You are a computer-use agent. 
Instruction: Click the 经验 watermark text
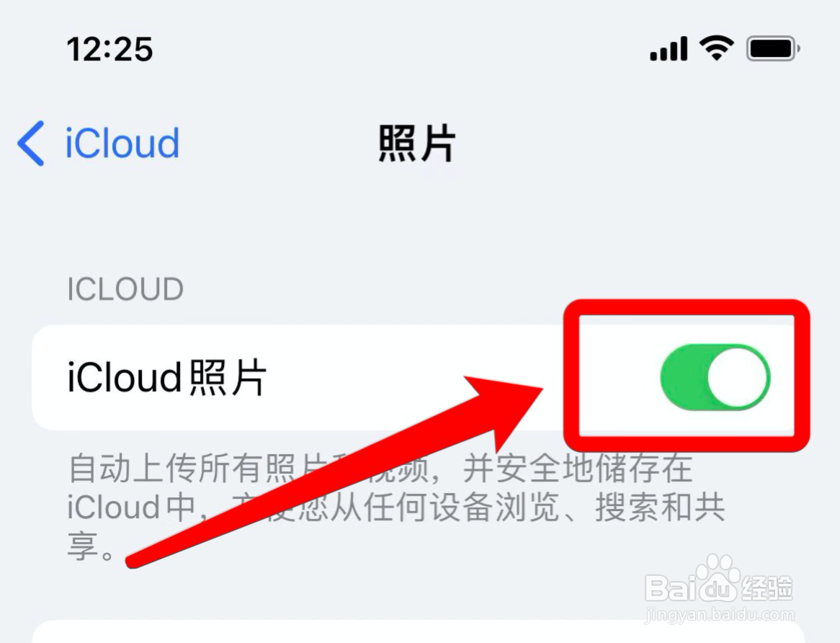click(766, 588)
